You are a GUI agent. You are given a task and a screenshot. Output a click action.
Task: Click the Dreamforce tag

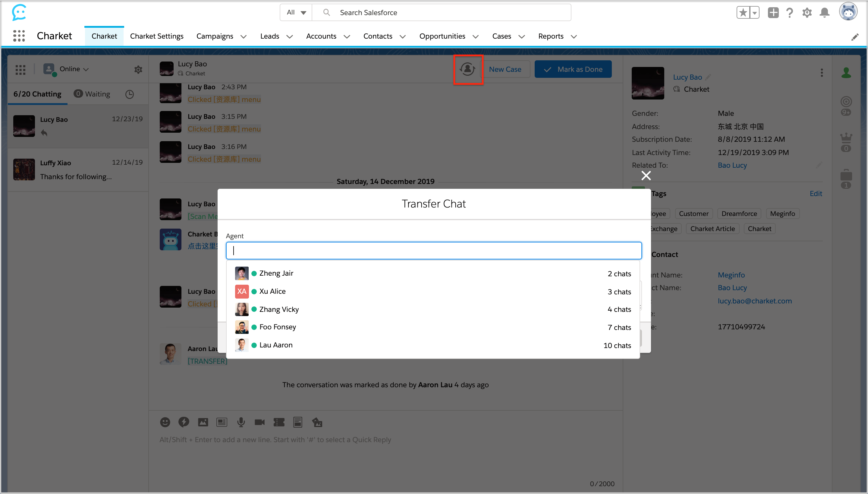point(739,214)
